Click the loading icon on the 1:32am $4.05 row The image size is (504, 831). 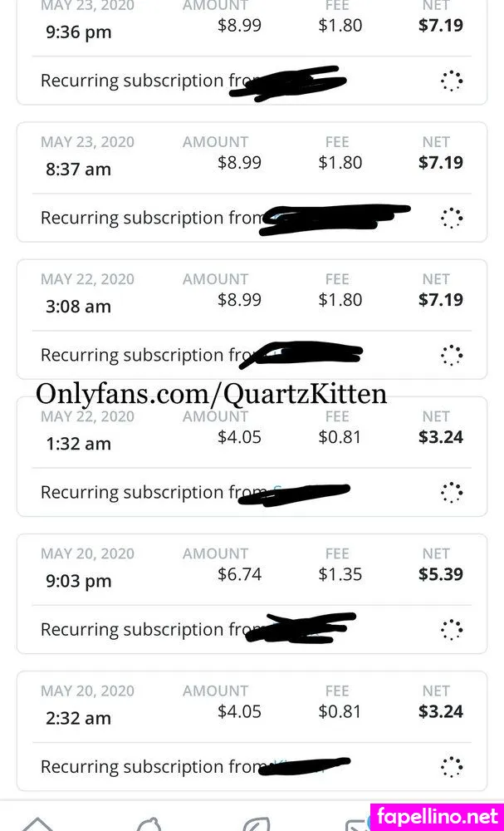pyautogui.click(x=452, y=492)
